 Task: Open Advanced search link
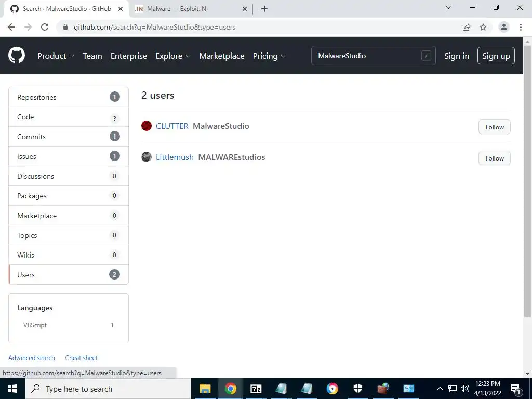[x=32, y=358]
